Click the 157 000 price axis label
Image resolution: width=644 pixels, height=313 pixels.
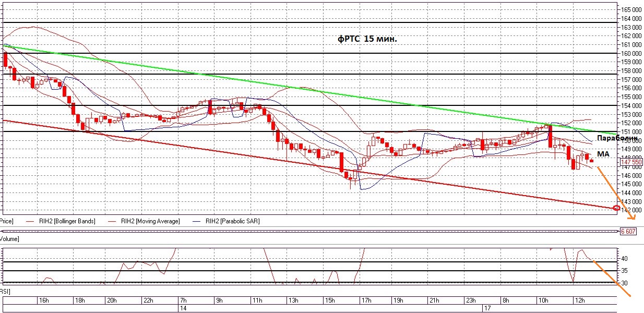point(631,79)
